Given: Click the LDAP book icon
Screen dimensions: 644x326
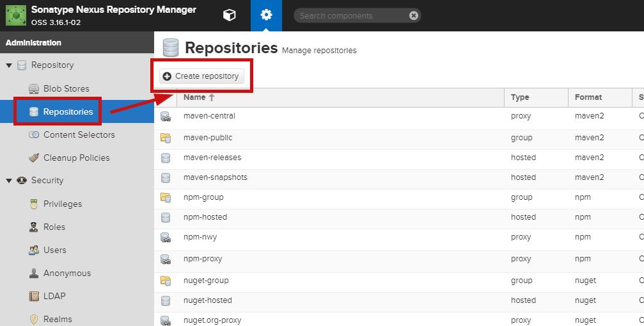Looking at the screenshot, I should point(34,296).
